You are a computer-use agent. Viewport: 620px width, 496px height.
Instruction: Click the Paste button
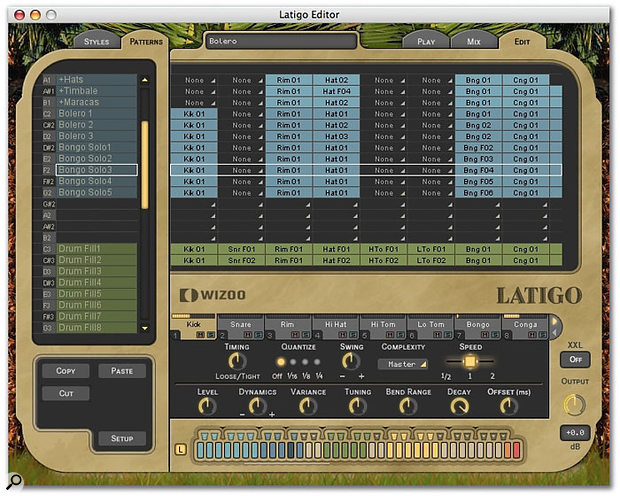coord(122,371)
